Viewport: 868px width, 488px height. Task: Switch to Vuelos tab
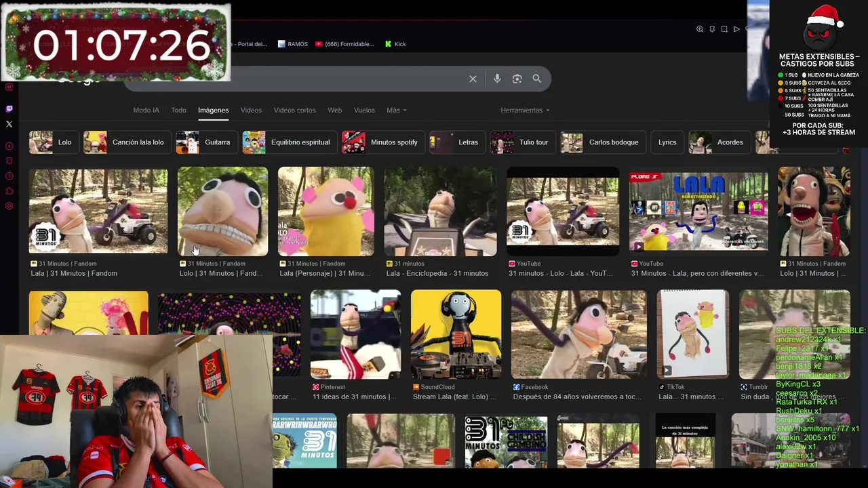click(364, 110)
